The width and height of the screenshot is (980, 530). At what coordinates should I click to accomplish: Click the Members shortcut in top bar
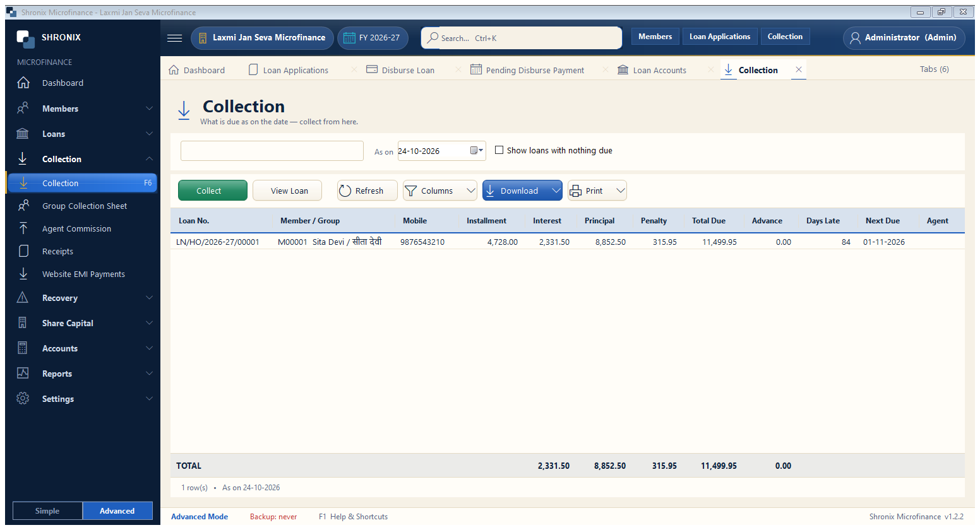(x=655, y=37)
